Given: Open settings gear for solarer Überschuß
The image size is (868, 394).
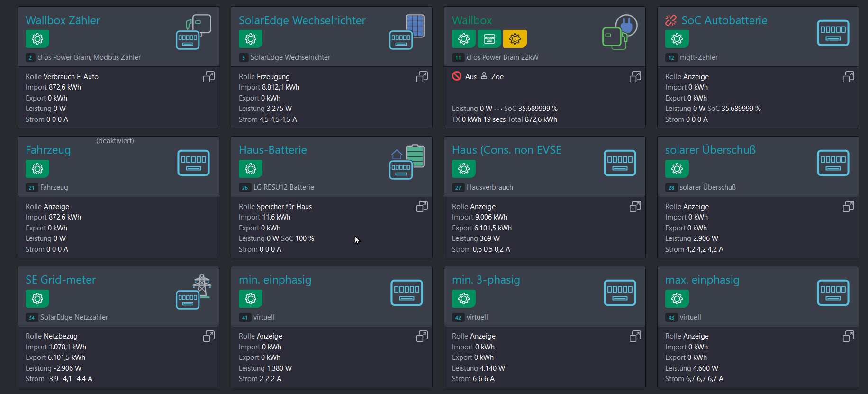Looking at the screenshot, I should tap(677, 169).
